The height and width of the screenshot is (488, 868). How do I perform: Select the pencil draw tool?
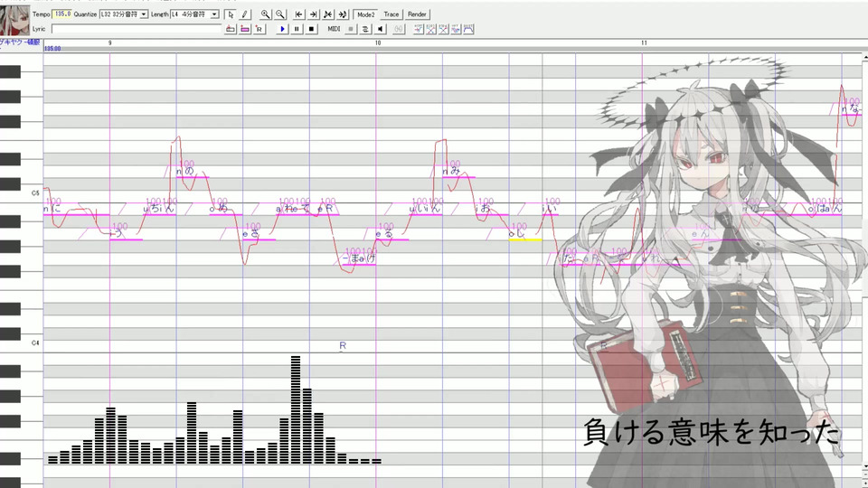(x=245, y=14)
